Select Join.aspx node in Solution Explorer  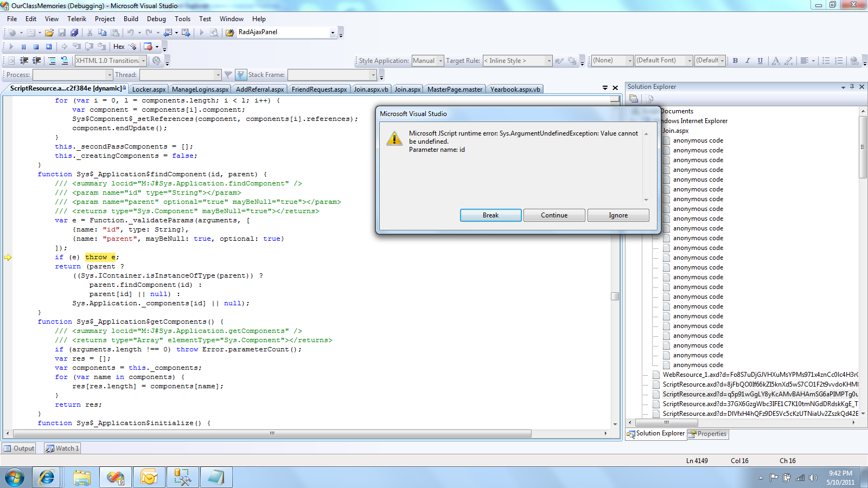point(675,131)
